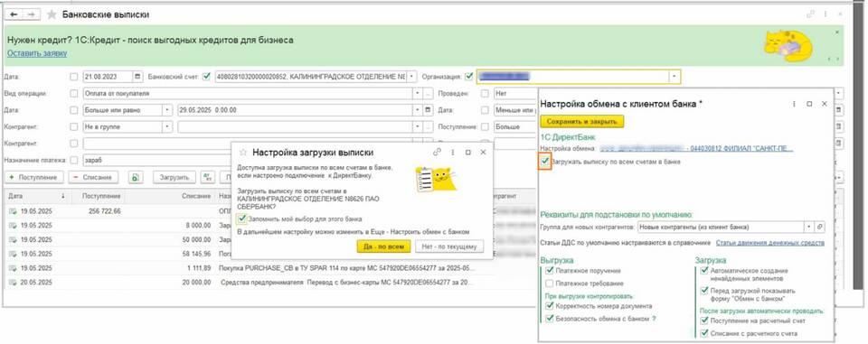Screen dimensions: 868x344
Task: Close Настройка обмена с клиентом банка window
Action: (x=825, y=104)
